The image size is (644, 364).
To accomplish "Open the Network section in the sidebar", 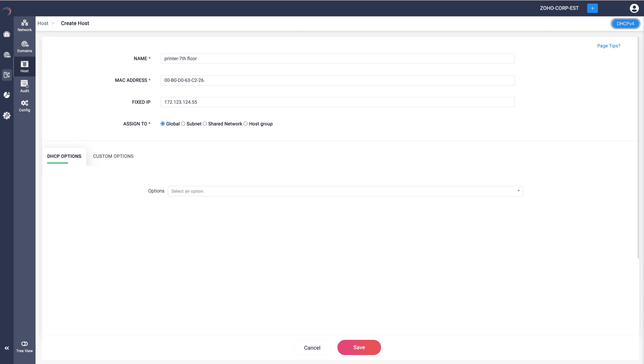I will 24,25.
